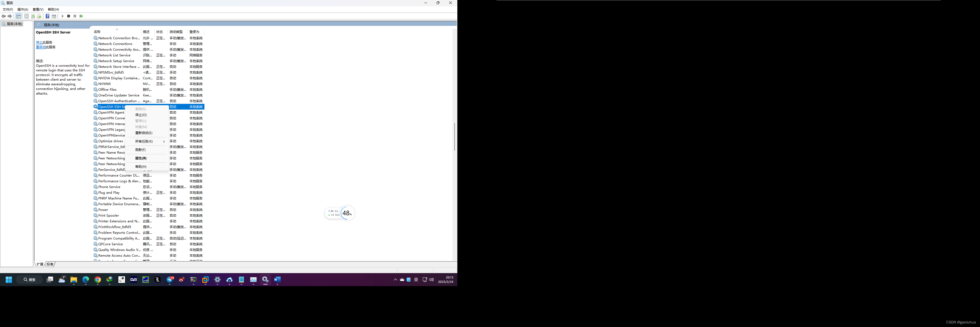Choose 停止(O) from the context menu
Image resolution: width=980 pixels, height=327 pixels.
[x=141, y=115]
